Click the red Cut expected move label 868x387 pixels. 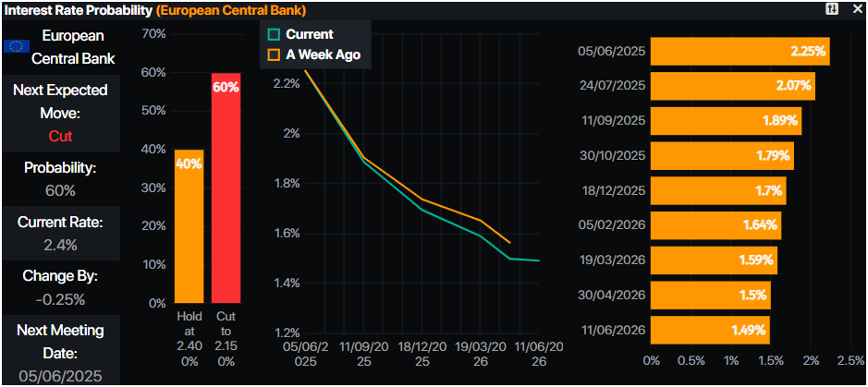coord(59,137)
